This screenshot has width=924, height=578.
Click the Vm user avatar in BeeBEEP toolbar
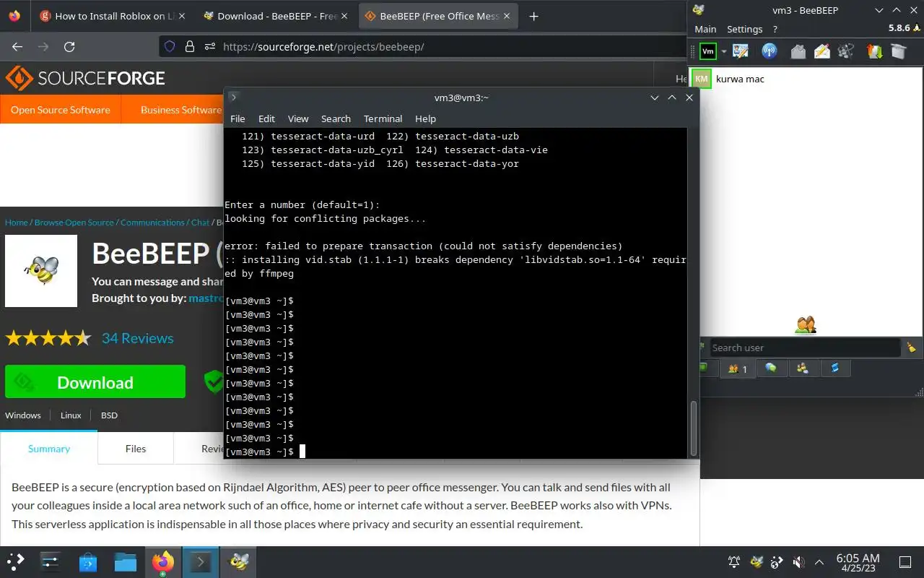click(x=708, y=51)
